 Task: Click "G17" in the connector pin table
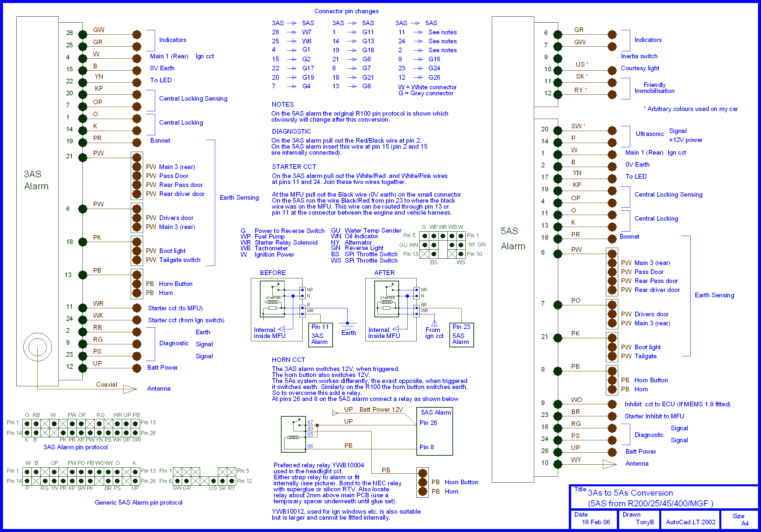point(308,68)
